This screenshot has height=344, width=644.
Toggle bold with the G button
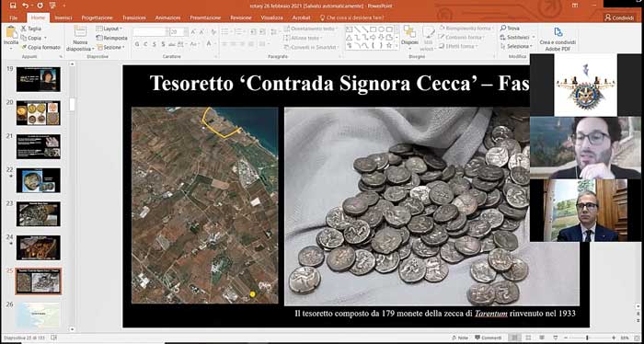(x=137, y=44)
